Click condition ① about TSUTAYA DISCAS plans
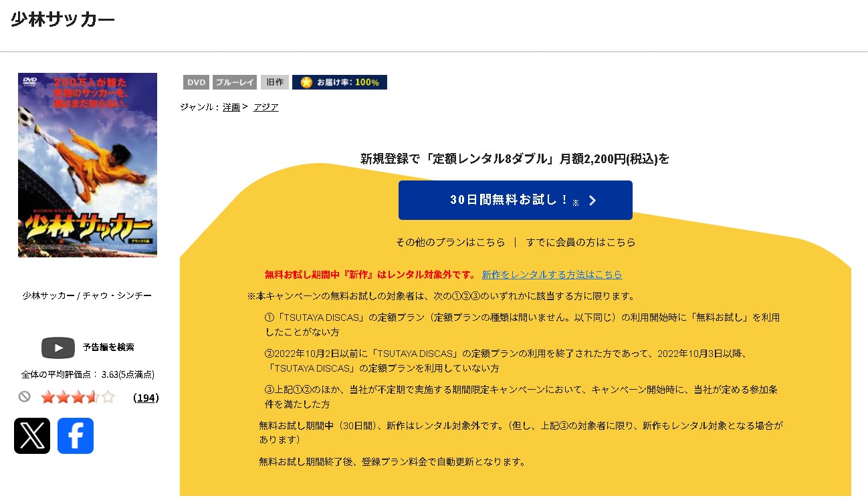Viewport: 868px width, 502px height. pos(522,325)
